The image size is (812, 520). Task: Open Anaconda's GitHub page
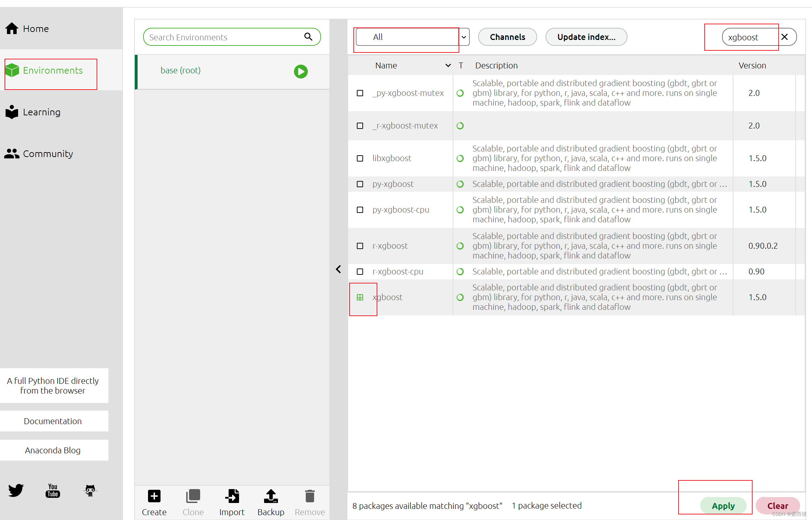[90, 490]
